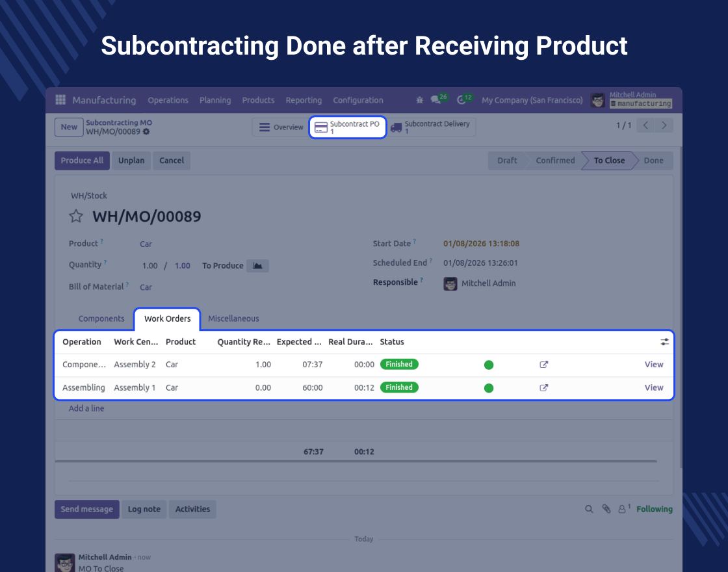Click the Cancel button
Viewport: 728px width, 572px height.
coord(172,161)
